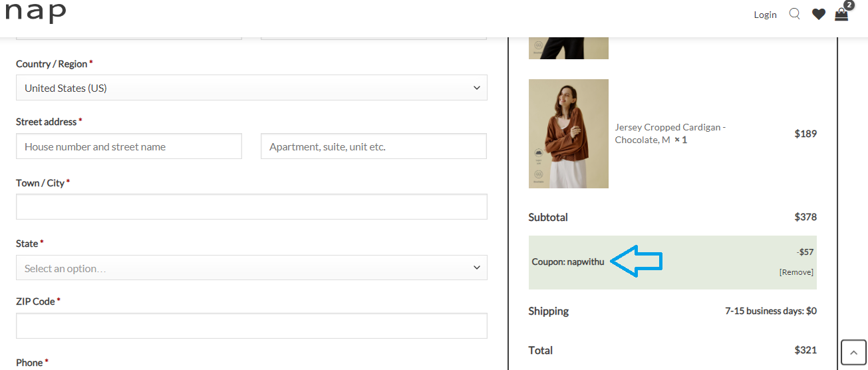Expand the Country / Region dropdown

tap(251, 88)
